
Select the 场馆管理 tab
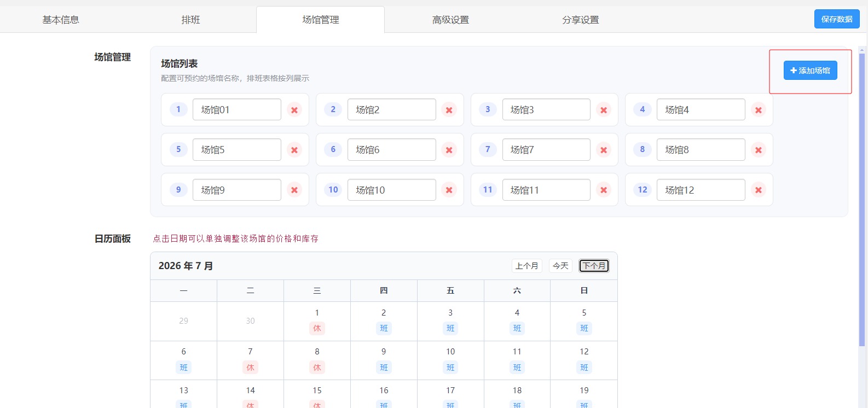coord(321,20)
